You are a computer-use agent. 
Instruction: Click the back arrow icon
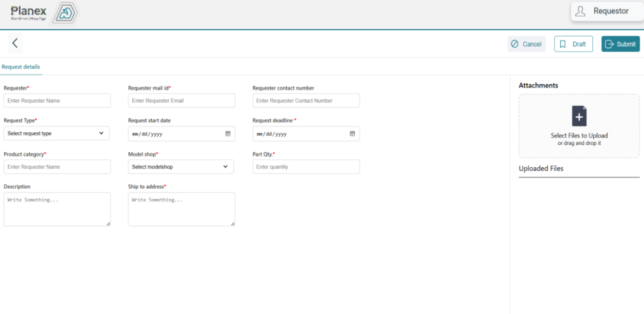pyautogui.click(x=15, y=43)
